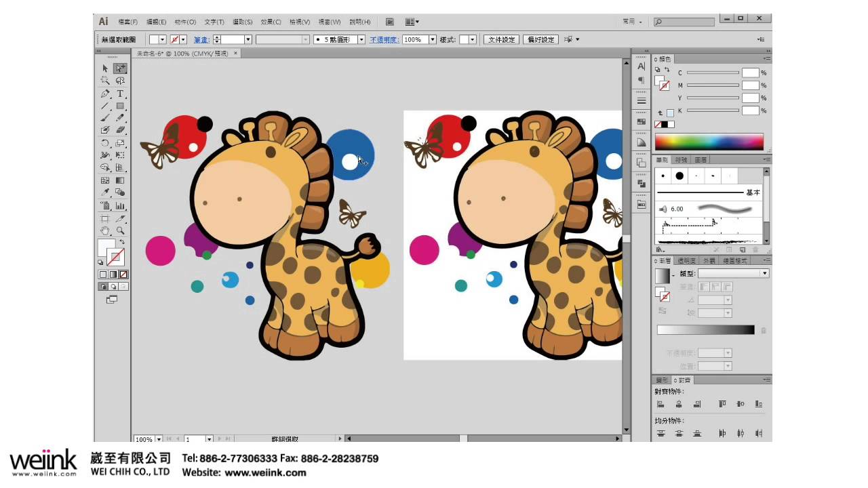The height and width of the screenshot is (488, 868).
Task: Adjust the C cyan slider
Action: (x=713, y=73)
